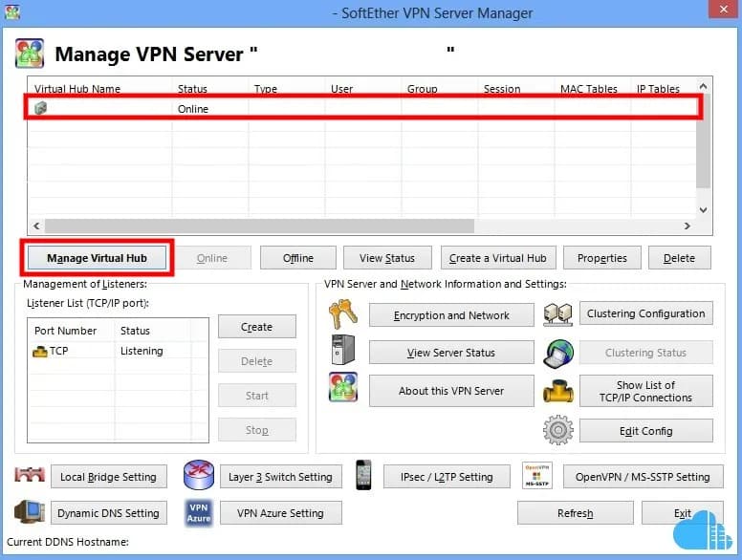The image size is (742, 560).
Task: Open Encryption and Network settings
Action: pyautogui.click(x=451, y=315)
